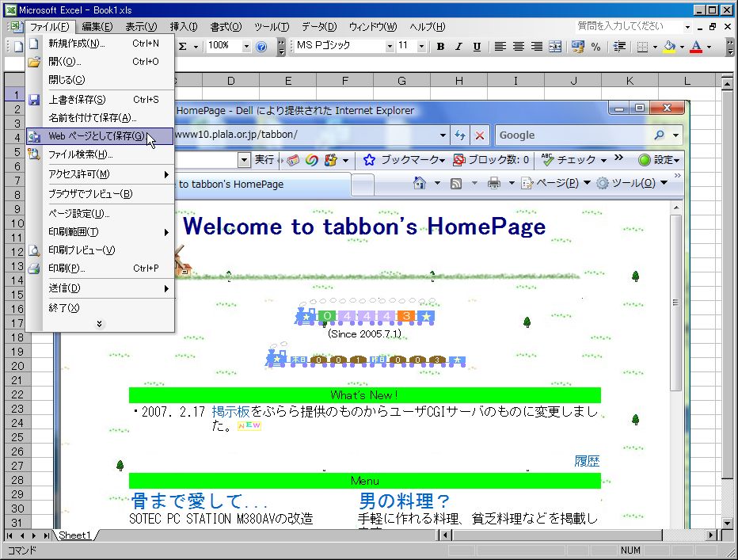Toggle underline formatting
The width and height of the screenshot is (738, 560).
click(x=477, y=46)
